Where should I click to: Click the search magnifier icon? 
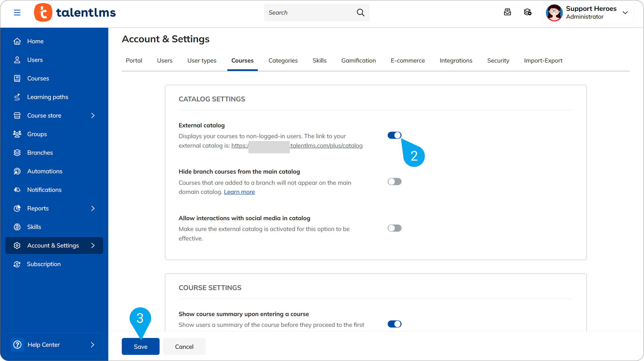click(360, 13)
